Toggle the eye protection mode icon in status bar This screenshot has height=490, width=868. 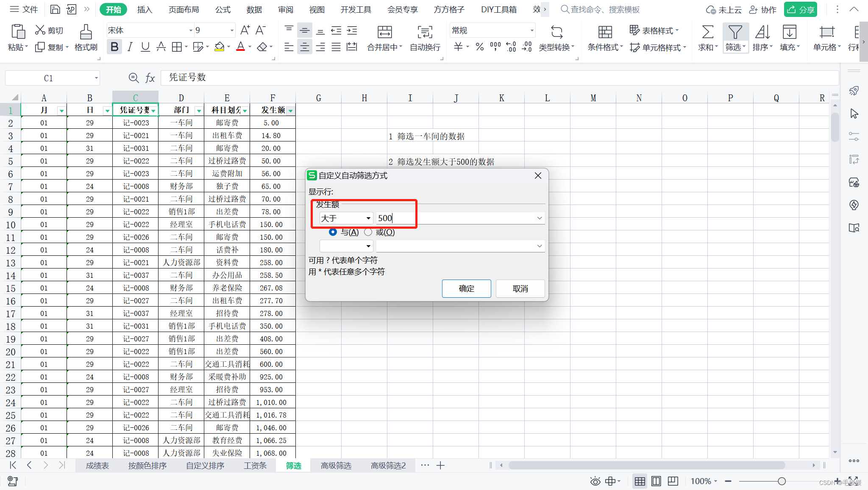pos(595,481)
